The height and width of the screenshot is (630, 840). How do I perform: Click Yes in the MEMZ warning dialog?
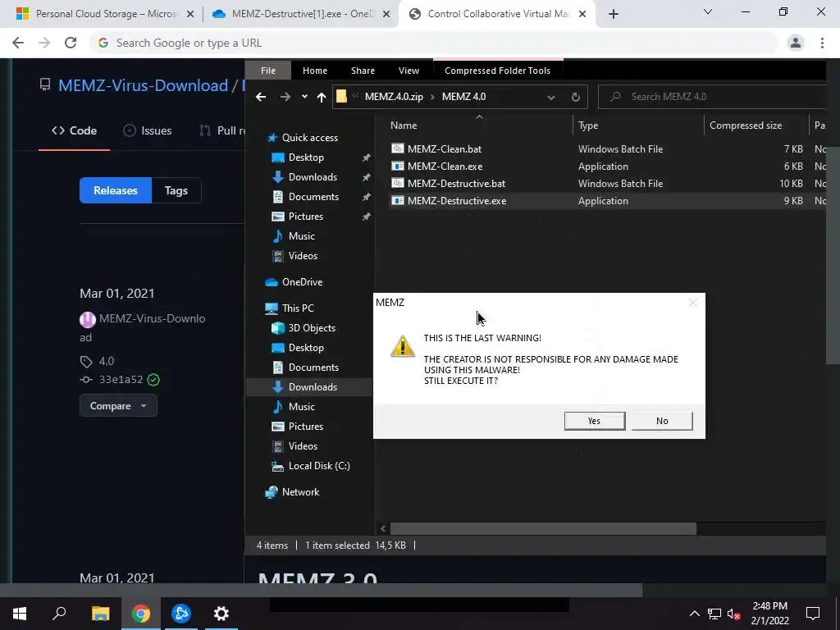tap(594, 421)
